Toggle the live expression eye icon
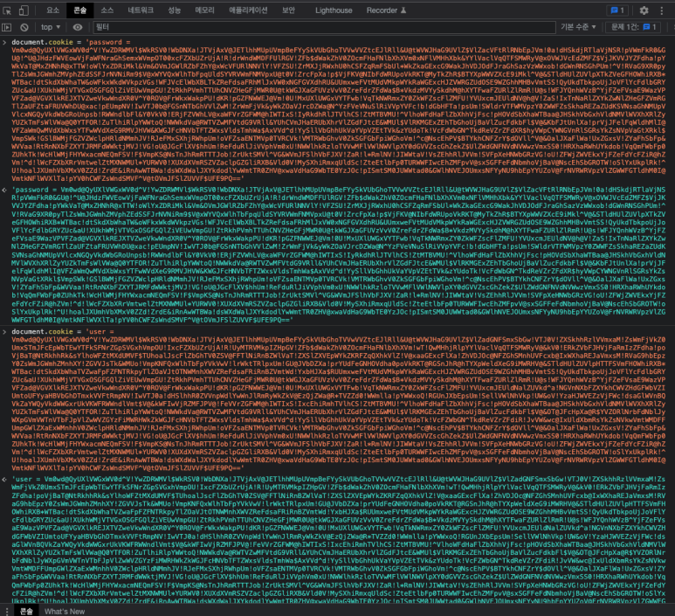 click(78, 27)
